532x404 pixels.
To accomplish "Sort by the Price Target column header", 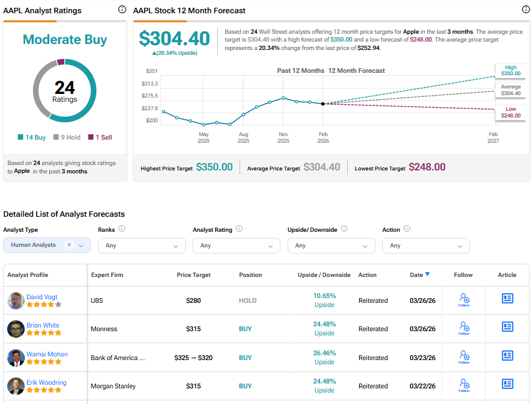I will [x=193, y=275].
